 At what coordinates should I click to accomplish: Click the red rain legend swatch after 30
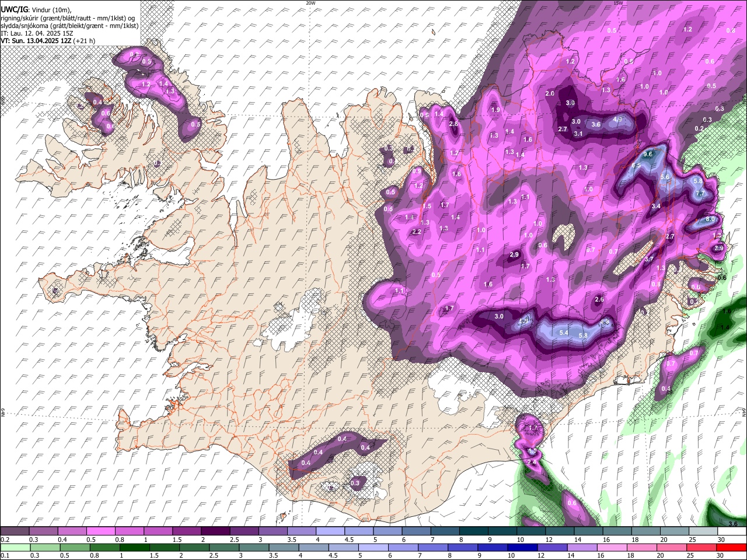tap(732, 547)
